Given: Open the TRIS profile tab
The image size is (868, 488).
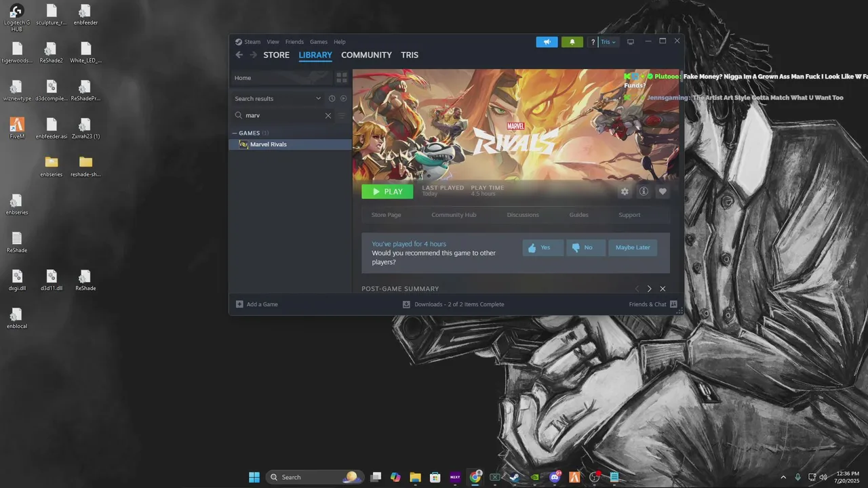Looking at the screenshot, I should click(x=410, y=55).
